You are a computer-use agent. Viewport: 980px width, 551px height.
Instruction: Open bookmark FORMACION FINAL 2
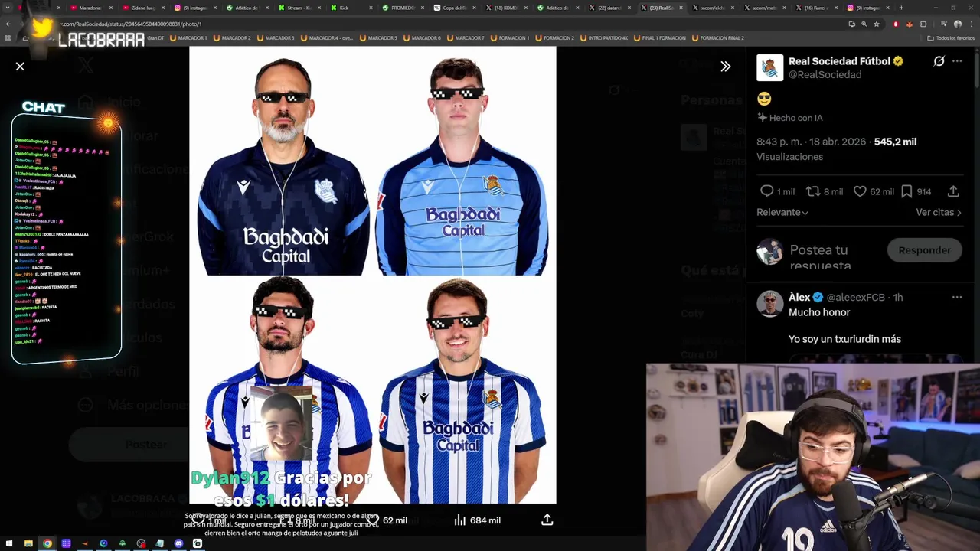pyautogui.click(x=717, y=37)
